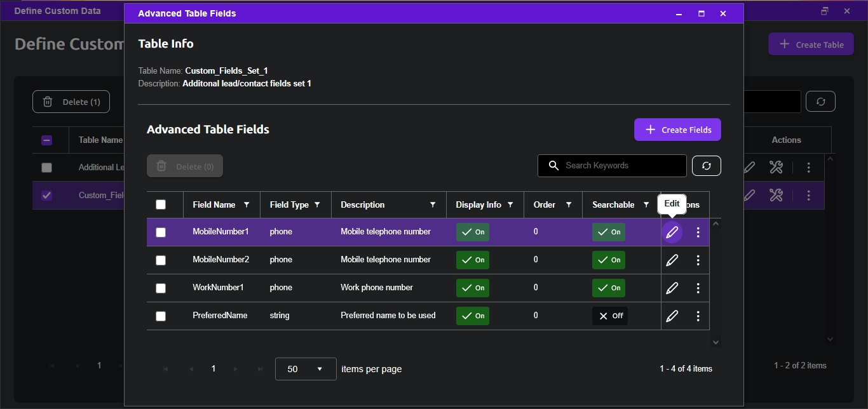Filter the Description column
The height and width of the screenshot is (409, 868).
tap(433, 205)
